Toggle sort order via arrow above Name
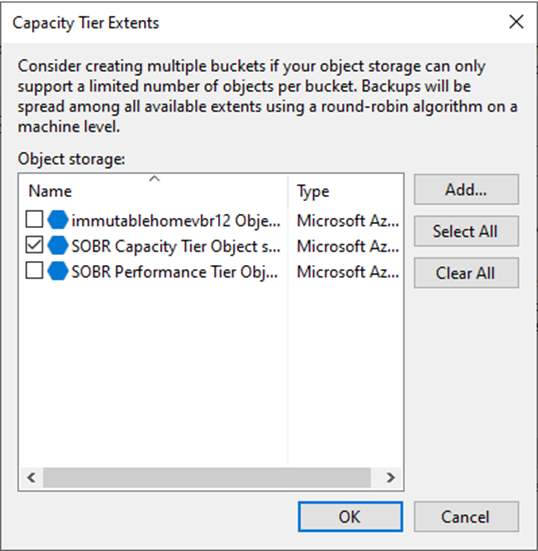 click(154, 179)
